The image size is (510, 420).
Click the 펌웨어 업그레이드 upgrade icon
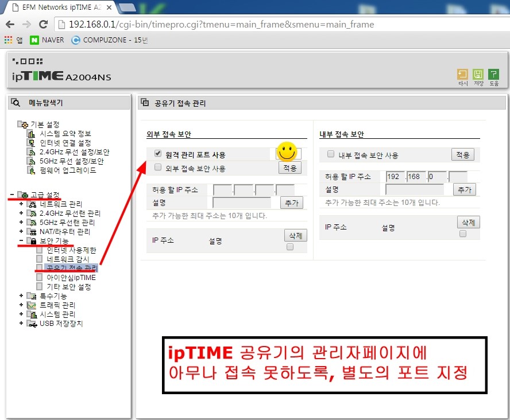(30, 170)
